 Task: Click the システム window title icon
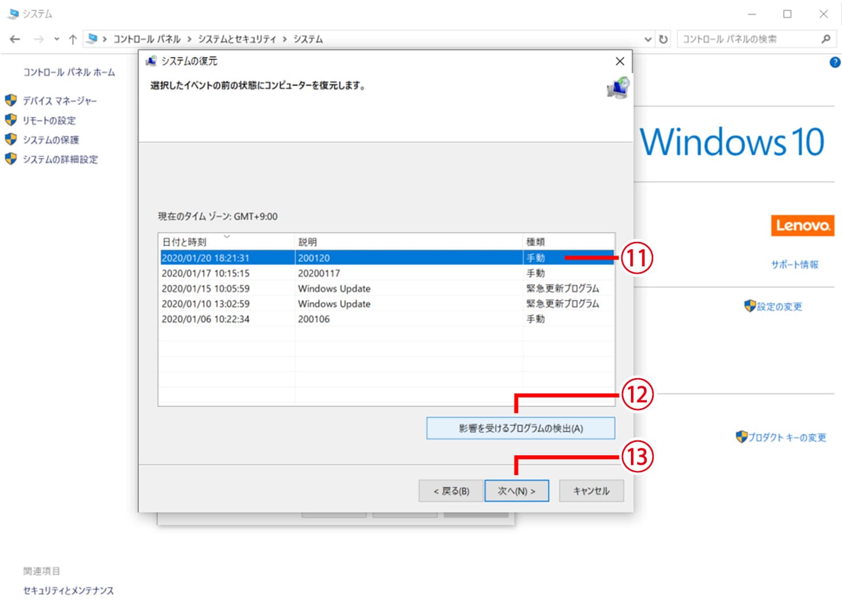pos(13,14)
